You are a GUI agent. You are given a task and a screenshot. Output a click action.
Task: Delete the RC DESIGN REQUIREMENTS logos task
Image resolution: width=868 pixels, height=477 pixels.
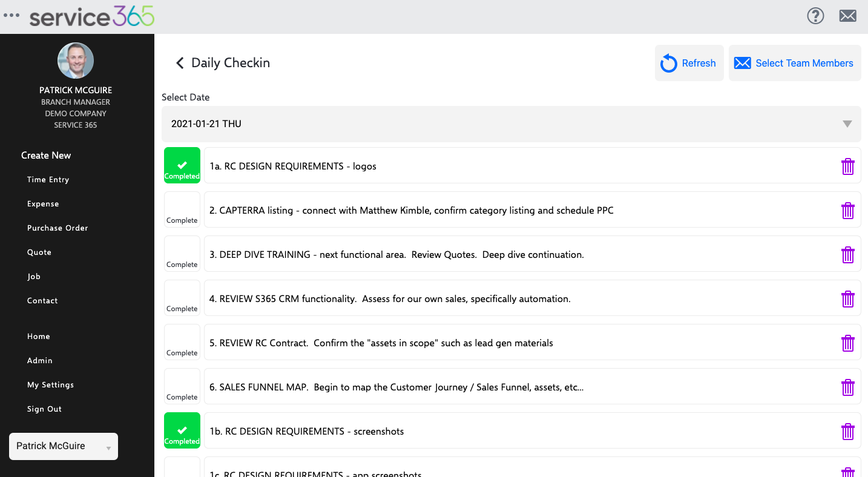click(x=847, y=166)
